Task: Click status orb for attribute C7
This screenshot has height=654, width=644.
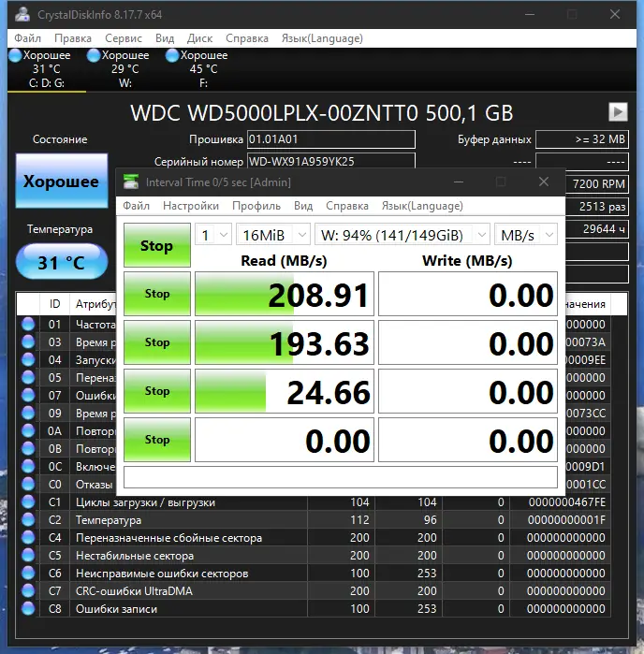Action: (x=28, y=591)
